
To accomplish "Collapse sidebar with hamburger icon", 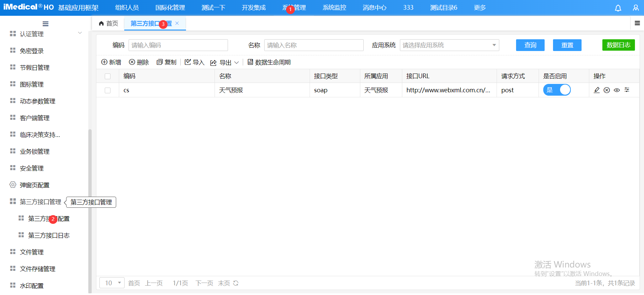I will click(46, 24).
